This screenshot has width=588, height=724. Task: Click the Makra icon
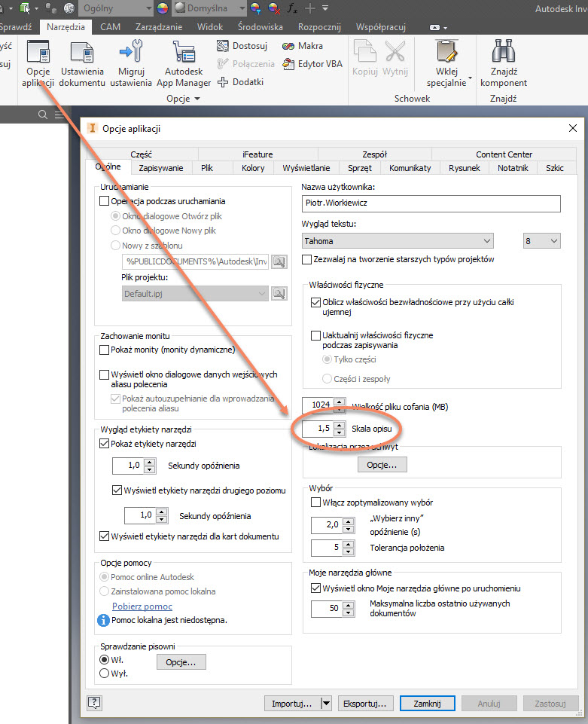[291, 46]
